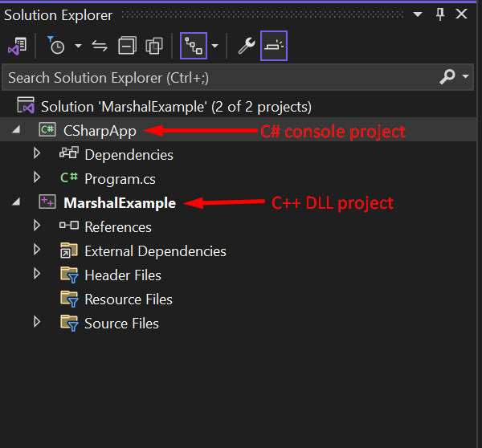Toggle the Preview Selected Items button
This screenshot has height=448, width=482.
(x=274, y=46)
